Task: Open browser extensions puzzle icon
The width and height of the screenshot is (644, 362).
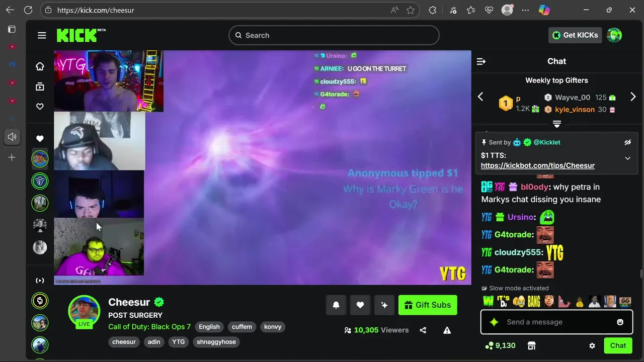Action: click(433, 10)
